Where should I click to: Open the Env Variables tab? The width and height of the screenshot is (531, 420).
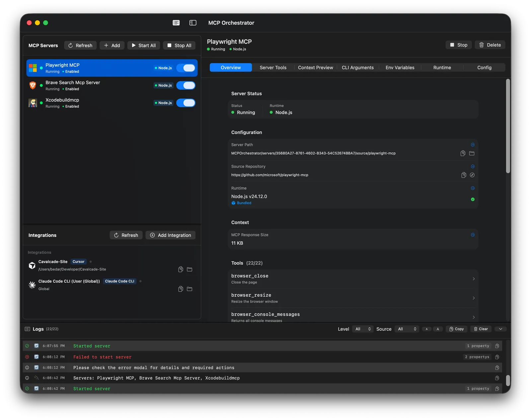(400, 67)
